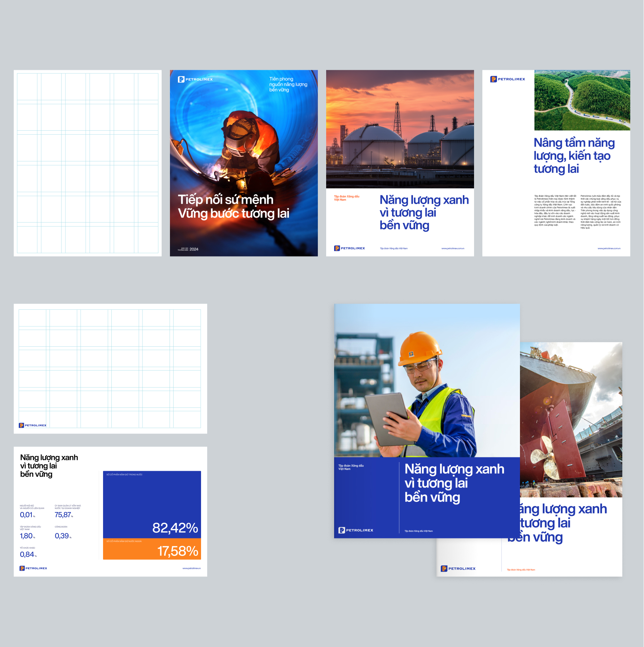Select the blank portrait grid template
Image resolution: width=644 pixels, height=647 pixels.
click(88, 163)
